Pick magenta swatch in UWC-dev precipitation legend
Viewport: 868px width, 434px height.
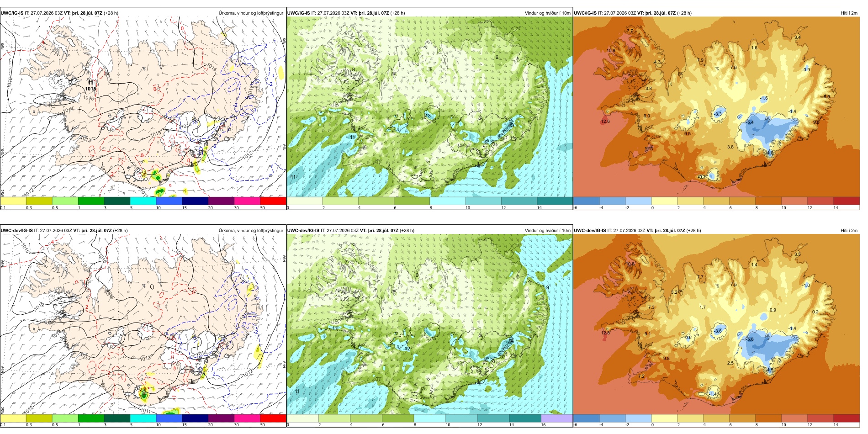[247, 418]
